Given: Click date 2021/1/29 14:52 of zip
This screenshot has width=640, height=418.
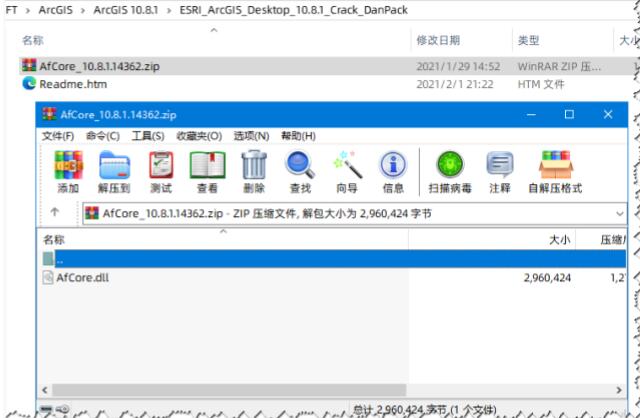Looking at the screenshot, I should click(x=458, y=66).
